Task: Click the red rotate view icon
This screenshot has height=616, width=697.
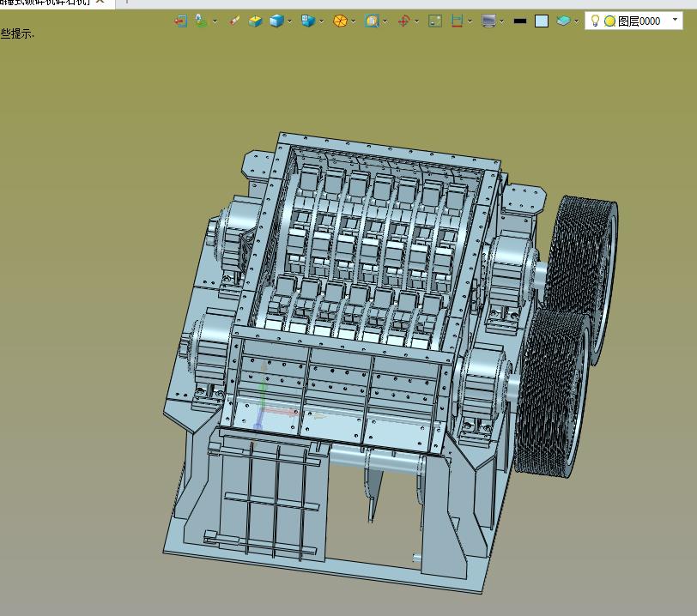Action: (x=403, y=21)
